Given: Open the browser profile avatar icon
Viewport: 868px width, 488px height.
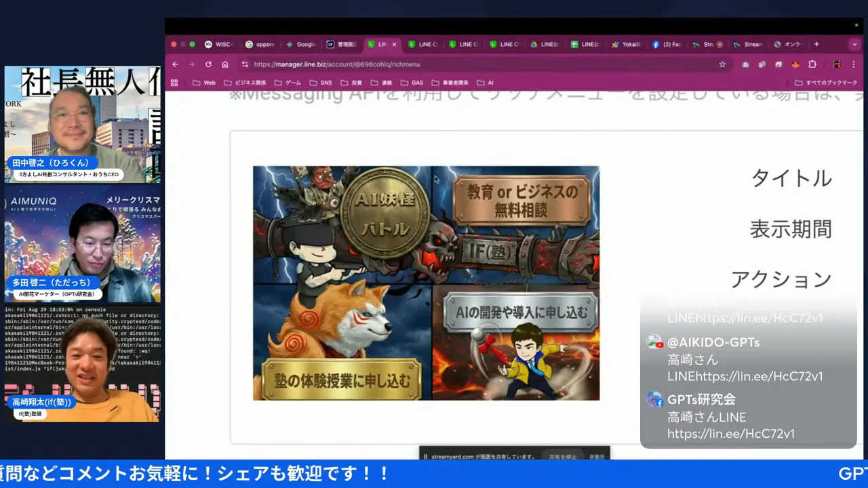Looking at the screenshot, I should pos(837,64).
